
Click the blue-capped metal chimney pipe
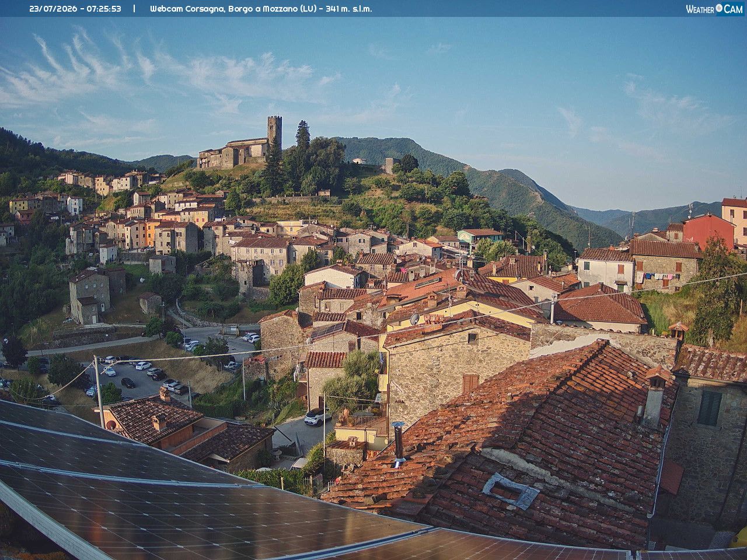399,443
